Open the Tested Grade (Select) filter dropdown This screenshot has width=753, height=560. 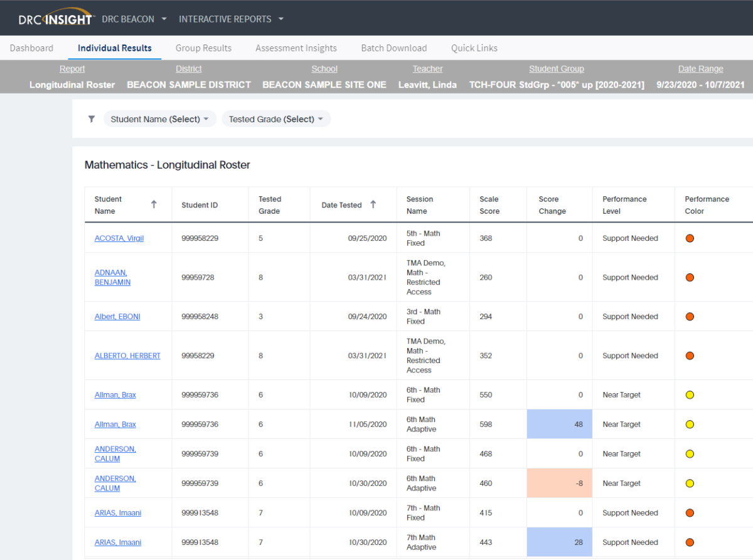[276, 119]
